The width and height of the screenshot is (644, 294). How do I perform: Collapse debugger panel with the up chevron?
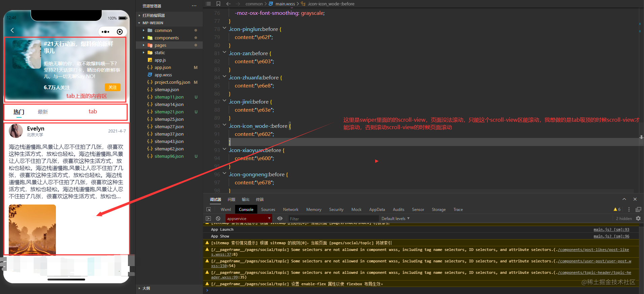coord(624,199)
